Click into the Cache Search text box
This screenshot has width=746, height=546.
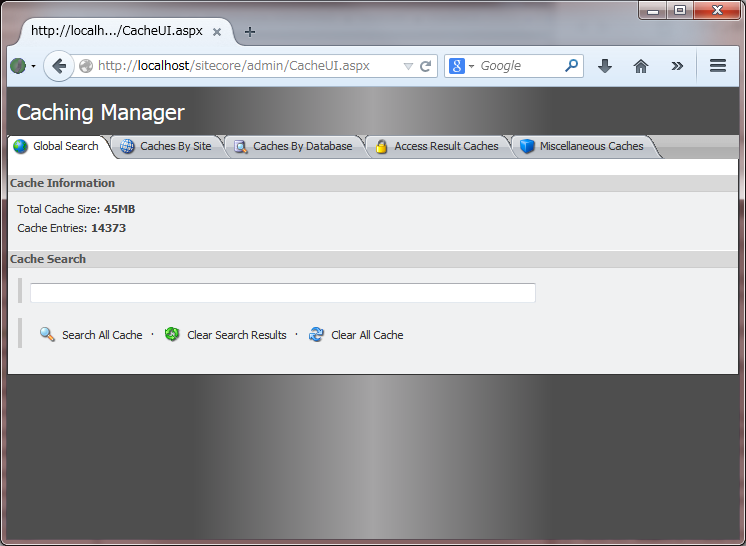[283, 293]
